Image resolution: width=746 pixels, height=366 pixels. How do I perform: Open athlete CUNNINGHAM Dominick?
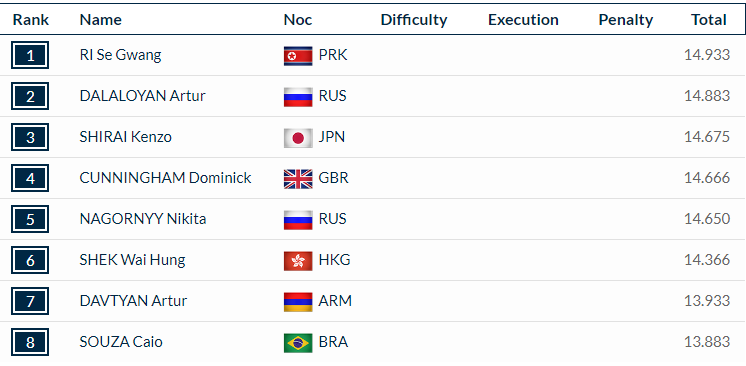[166, 178]
